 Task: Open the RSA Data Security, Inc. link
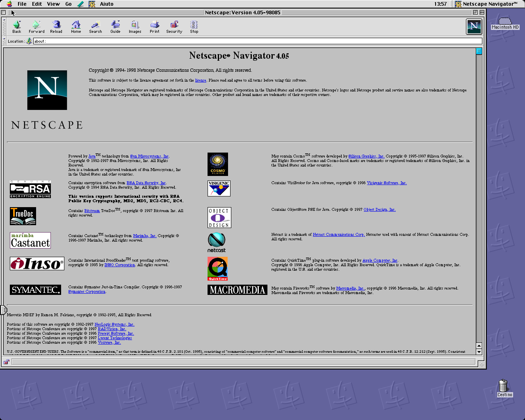pyautogui.click(x=146, y=183)
